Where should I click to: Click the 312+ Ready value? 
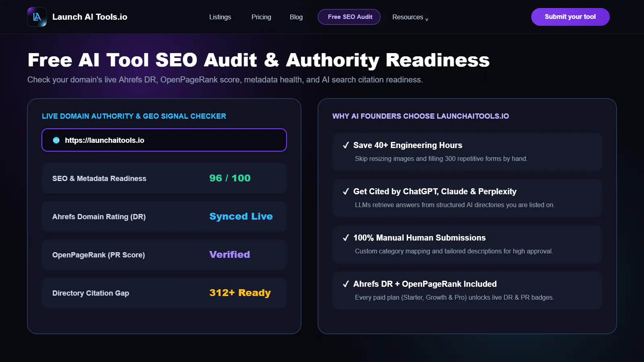(240, 293)
